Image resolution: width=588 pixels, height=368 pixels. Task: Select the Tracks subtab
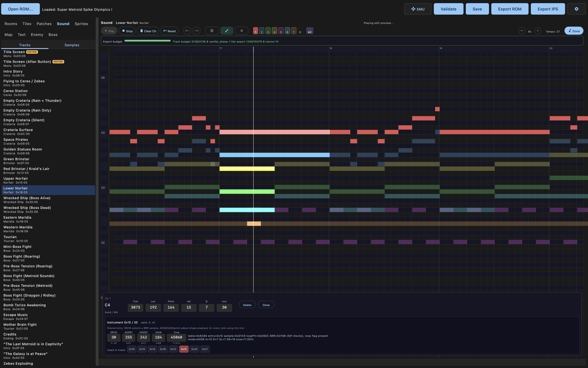25,45
